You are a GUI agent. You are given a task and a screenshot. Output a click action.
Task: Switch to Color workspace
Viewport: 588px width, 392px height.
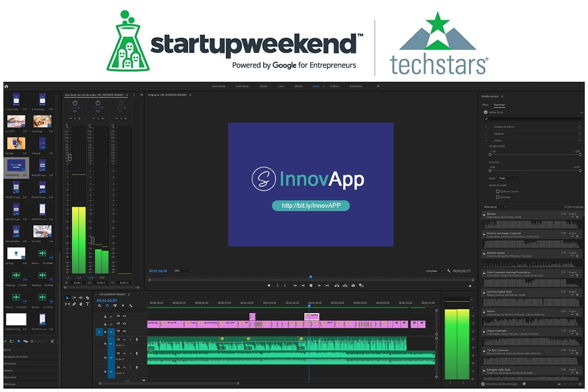[x=281, y=86]
